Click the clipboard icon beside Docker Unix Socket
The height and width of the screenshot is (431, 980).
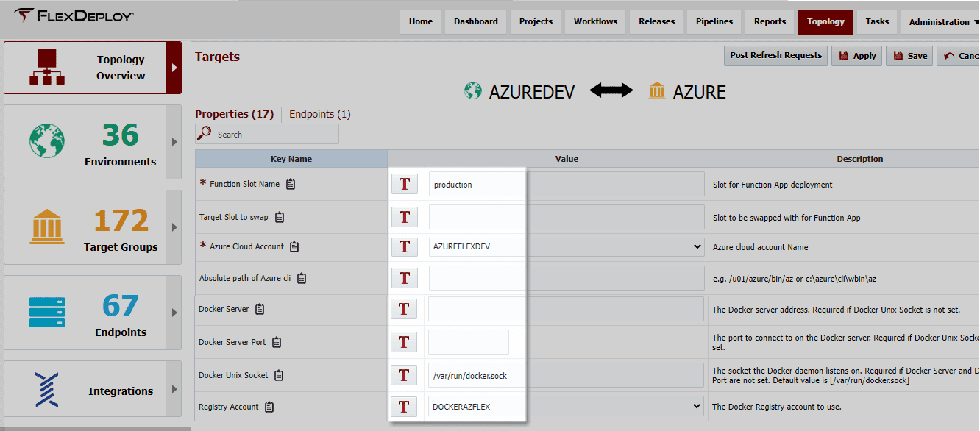point(279,375)
